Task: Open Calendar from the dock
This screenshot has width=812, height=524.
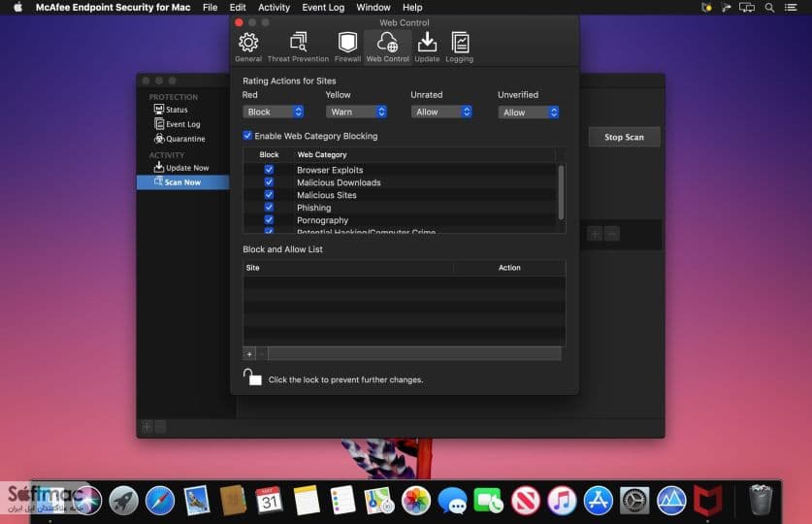Action: coord(270,501)
